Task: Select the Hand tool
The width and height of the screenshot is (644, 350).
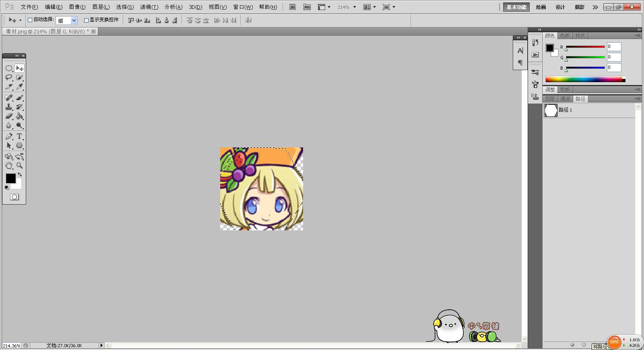Action: pyautogui.click(x=9, y=166)
